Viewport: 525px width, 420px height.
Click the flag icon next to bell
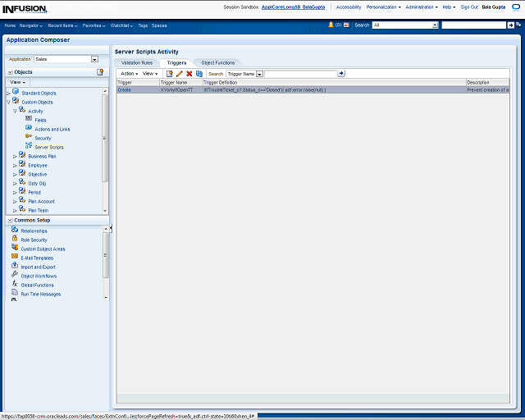coord(346,25)
